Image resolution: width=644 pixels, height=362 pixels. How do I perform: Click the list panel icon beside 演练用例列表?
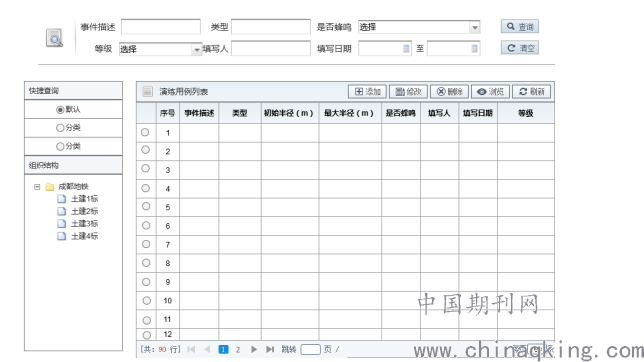[x=147, y=91]
